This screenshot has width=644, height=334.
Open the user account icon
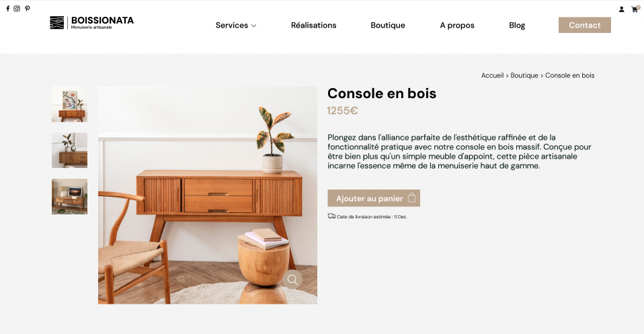621,9
